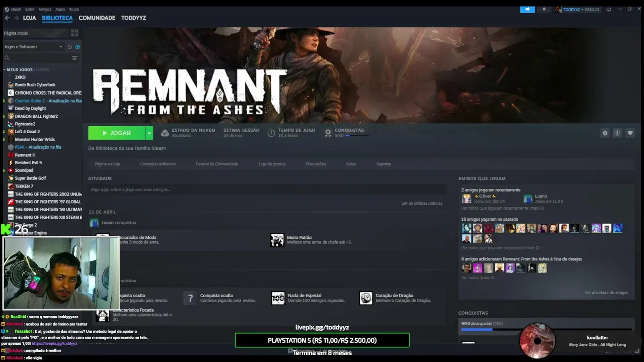Viewport: 644px width, 362px height.
Task: Go to the BIBLIOTECA tab
Action: [57, 18]
